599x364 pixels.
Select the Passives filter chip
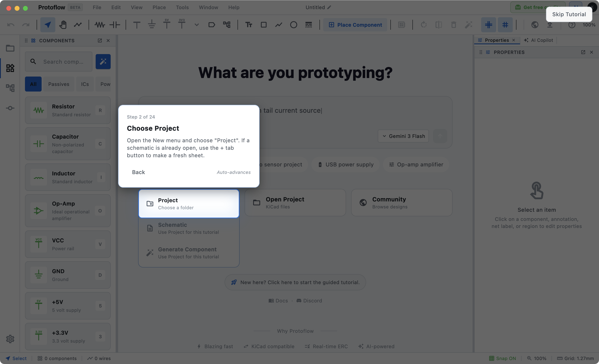point(59,84)
